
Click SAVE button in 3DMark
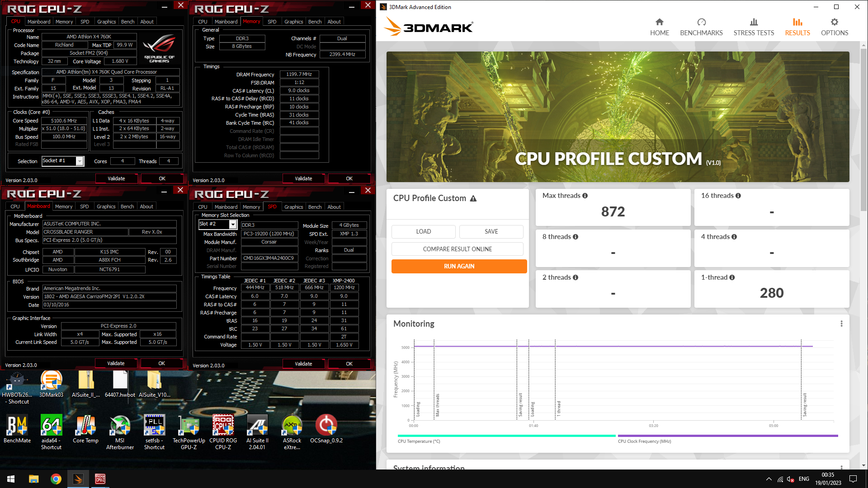tap(491, 231)
